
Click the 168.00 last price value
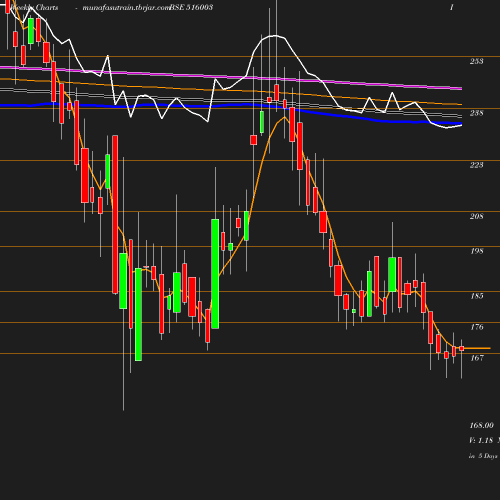click(x=481, y=425)
